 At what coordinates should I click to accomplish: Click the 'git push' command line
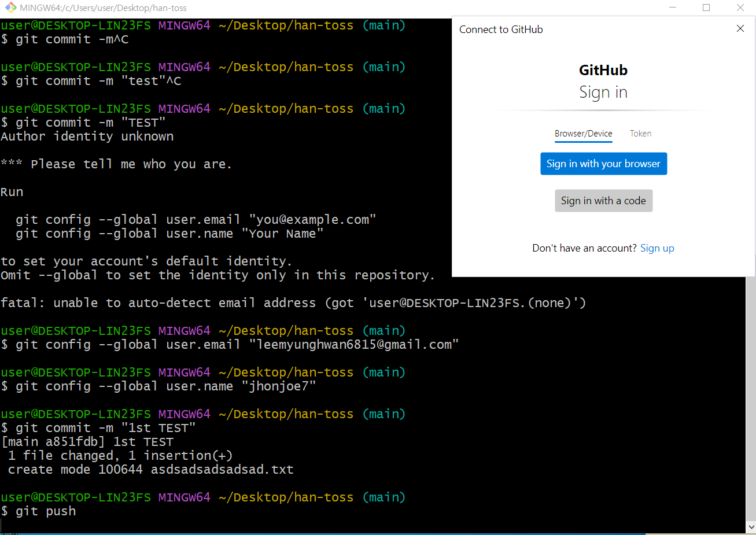pyautogui.click(x=39, y=511)
